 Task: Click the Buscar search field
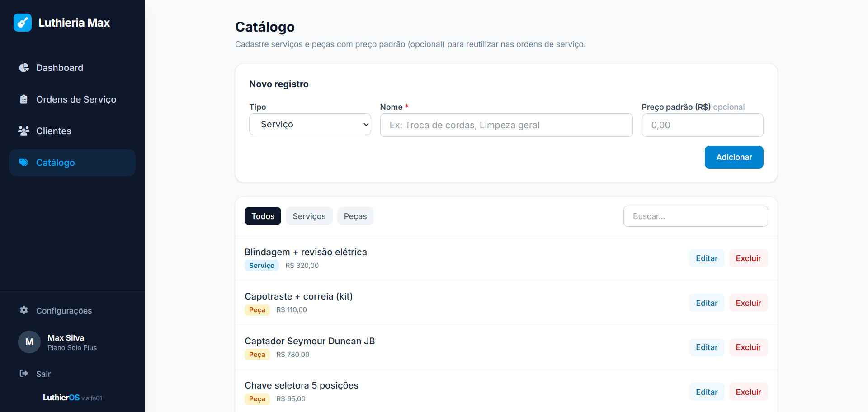point(695,216)
